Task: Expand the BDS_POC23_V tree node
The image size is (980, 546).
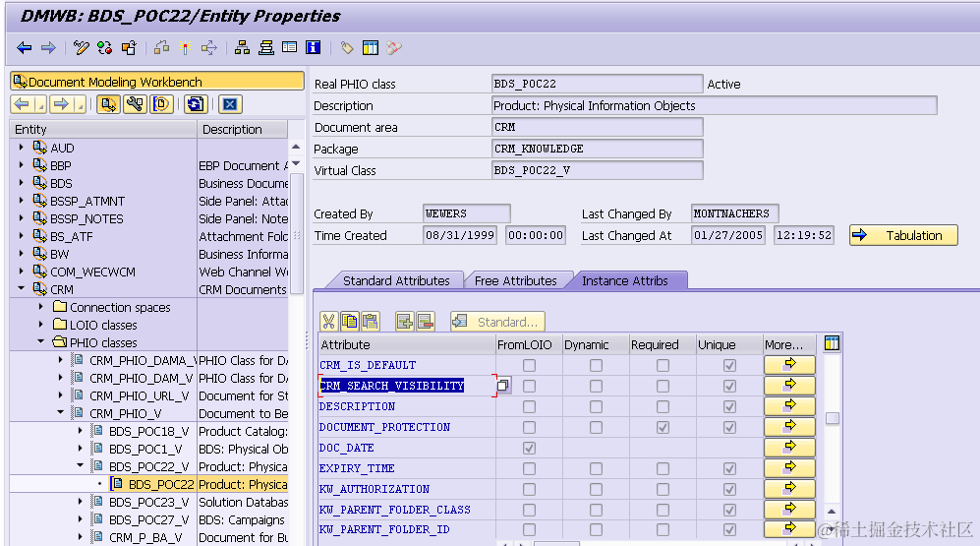Action: [x=80, y=502]
